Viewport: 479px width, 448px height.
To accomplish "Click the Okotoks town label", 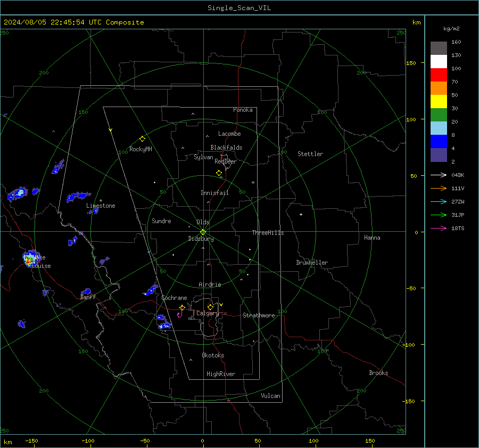I will [213, 355].
